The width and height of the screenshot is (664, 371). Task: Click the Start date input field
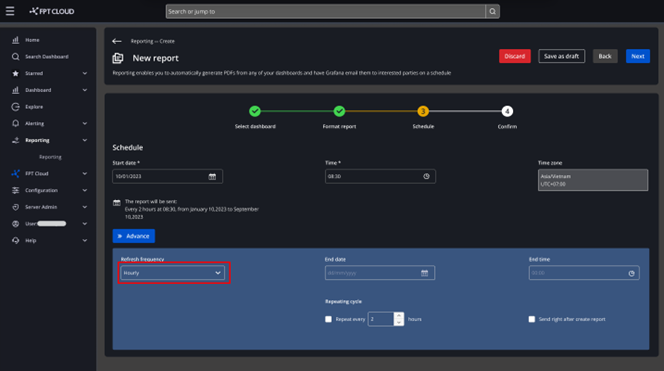167,177
